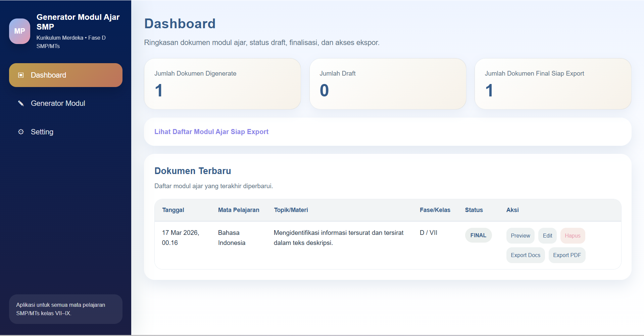644x336 pixels.
Task: Select the Jumlah Dokumen Final Siap Export card
Action: tap(553, 84)
